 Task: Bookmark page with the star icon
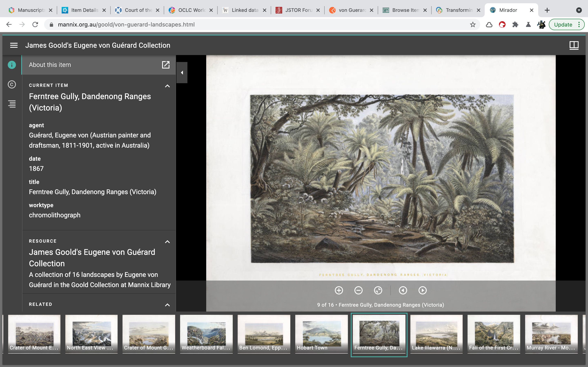click(x=473, y=24)
